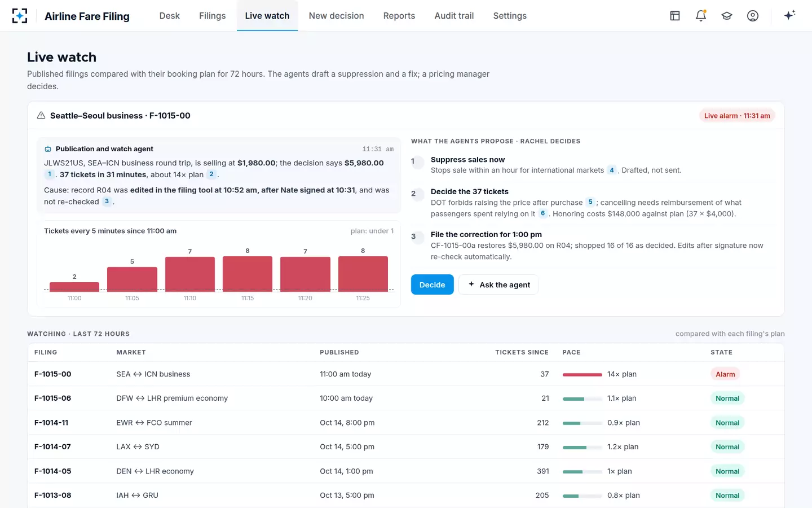The height and width of the screenshot is (508, 812).
Task: Go to the Desk tab
Action: (x=170, y=16)
